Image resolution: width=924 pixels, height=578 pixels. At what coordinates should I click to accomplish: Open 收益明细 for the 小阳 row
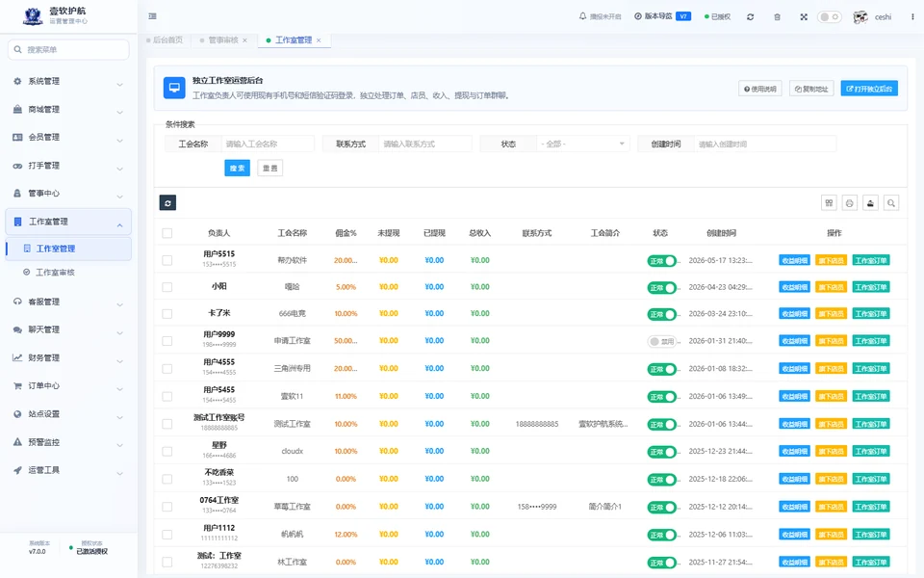click(x=794, y=287)
